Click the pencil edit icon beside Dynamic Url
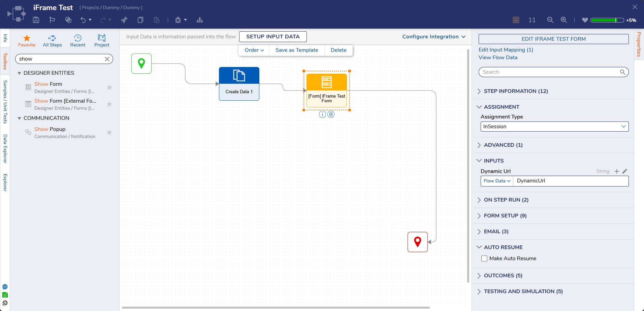Image resolution: width=644 pixels, height=311 pixels. point(625,171)
